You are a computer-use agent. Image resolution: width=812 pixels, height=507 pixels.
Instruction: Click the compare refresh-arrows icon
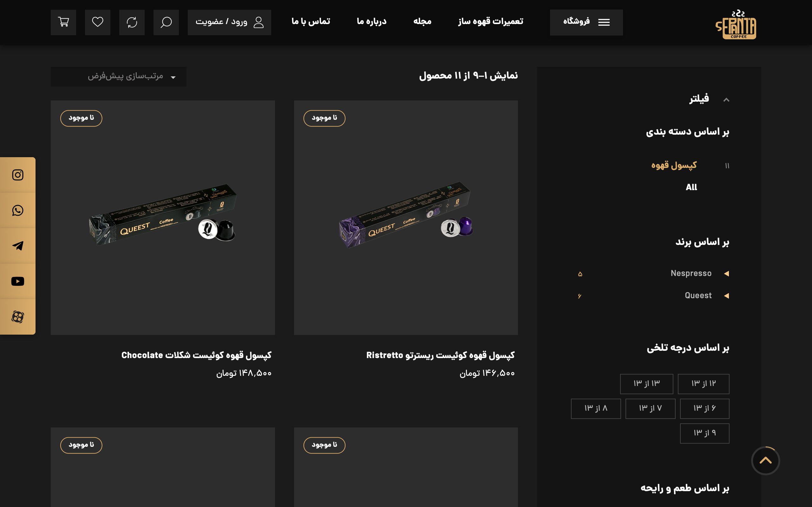point(132,22)
